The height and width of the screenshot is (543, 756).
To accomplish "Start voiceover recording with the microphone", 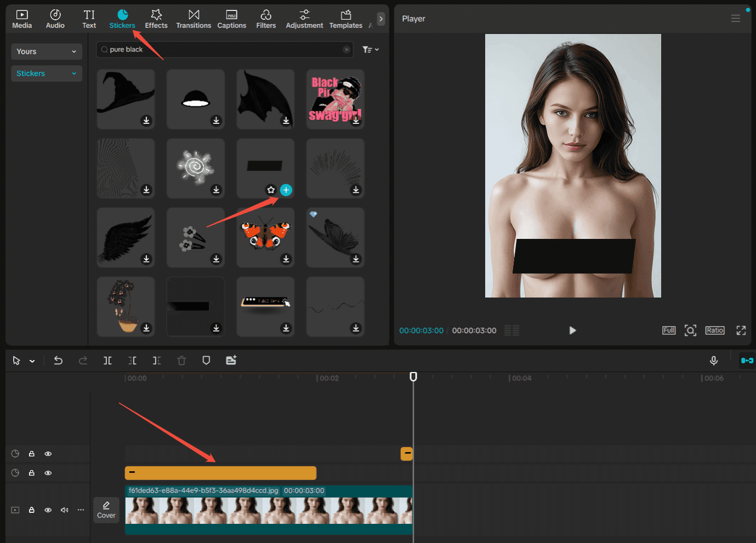I will pyautogui.click(x=714, y=361).
